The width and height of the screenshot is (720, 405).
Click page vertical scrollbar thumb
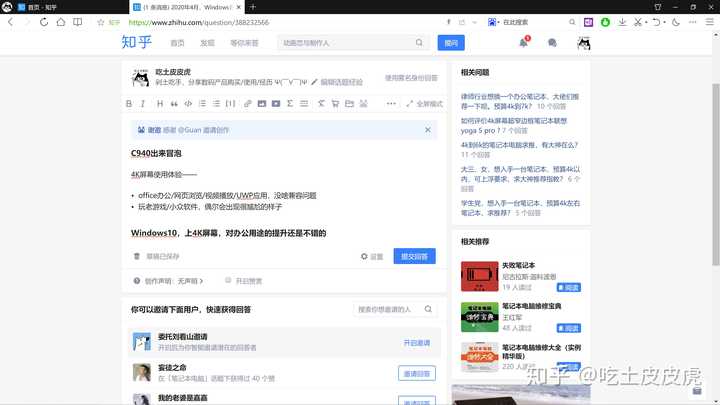pyautogui.click(x=716, y=174)
